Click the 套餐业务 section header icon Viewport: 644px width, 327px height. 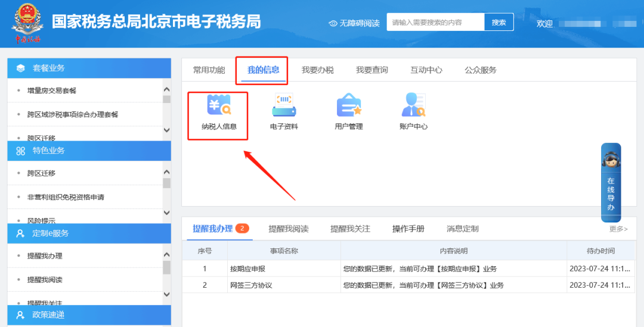21,68
